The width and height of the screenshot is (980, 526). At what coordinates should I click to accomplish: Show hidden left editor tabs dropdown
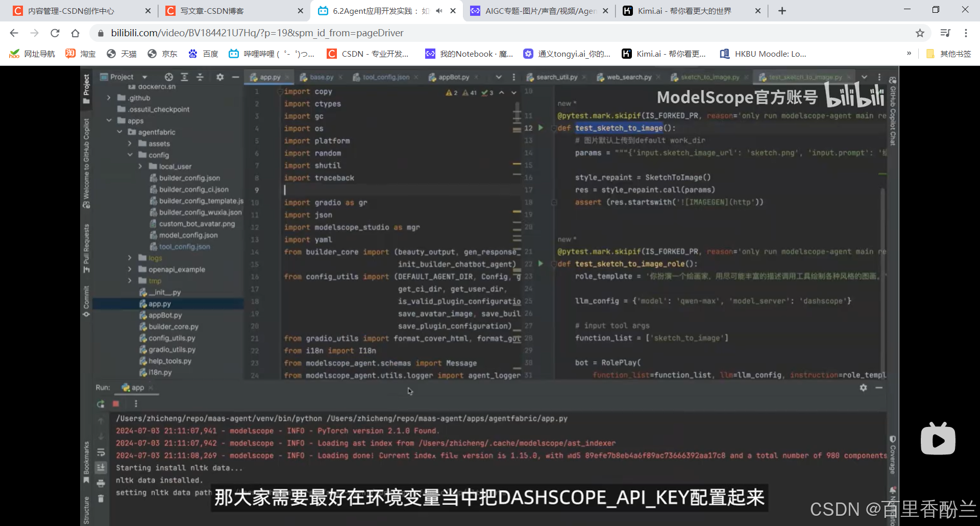(499, 77)
